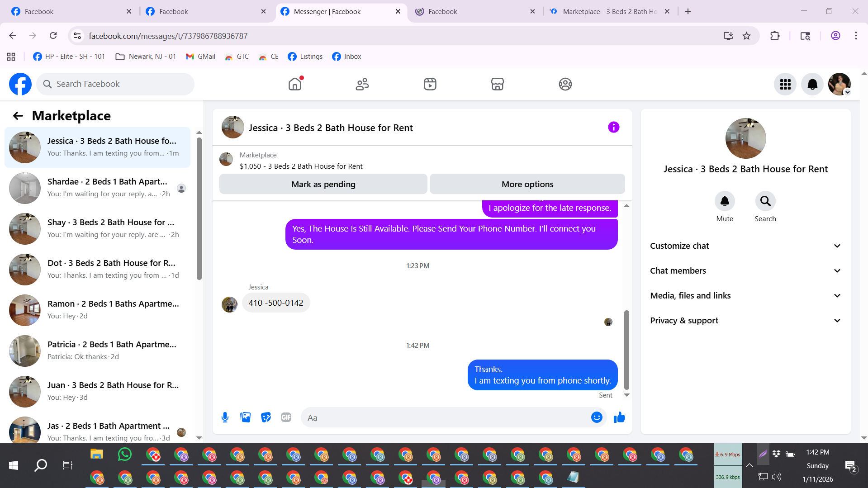Screen dimensions: 868x488
Task: Click the message thread scrollbar
Action: [626, 350]
